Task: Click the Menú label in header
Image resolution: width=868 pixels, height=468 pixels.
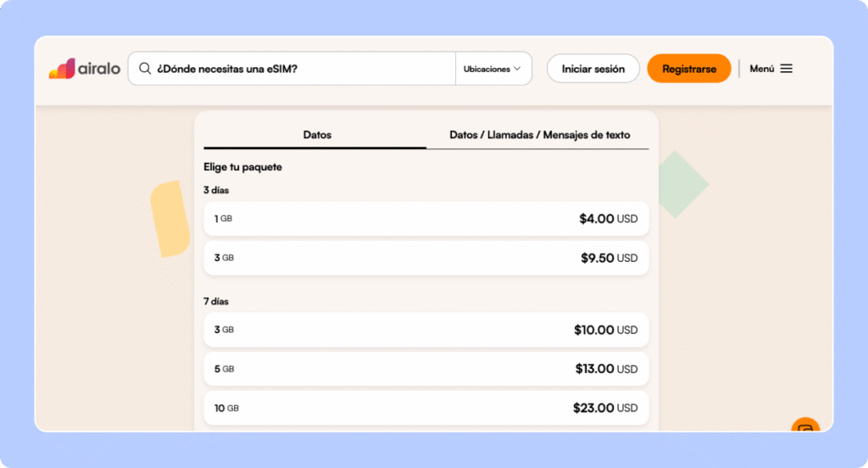Action: pyautogui.click(x=761, y=69)
